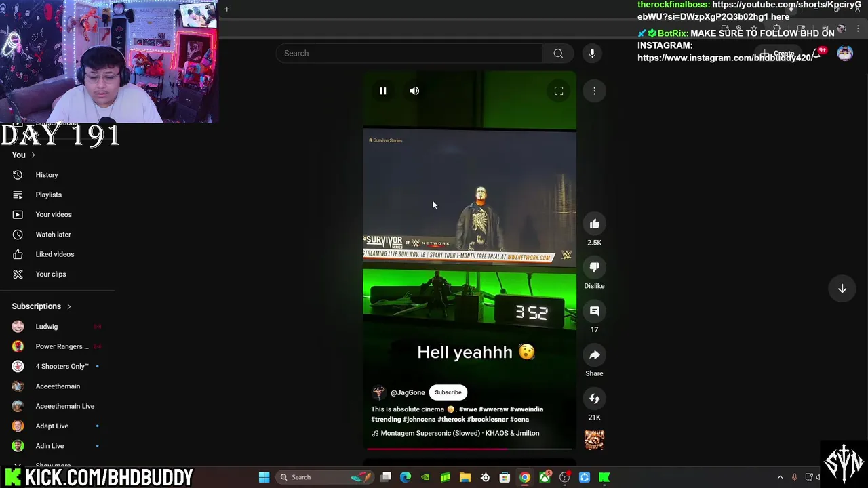This screenshot has height=488, width=868.
Task: Open the sound thumbnail for this Short
Action: coord(595,440)
